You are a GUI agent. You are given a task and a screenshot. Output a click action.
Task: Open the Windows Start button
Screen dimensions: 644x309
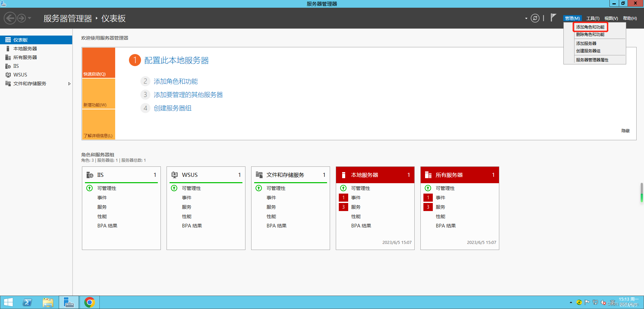(x=8, y=302)
